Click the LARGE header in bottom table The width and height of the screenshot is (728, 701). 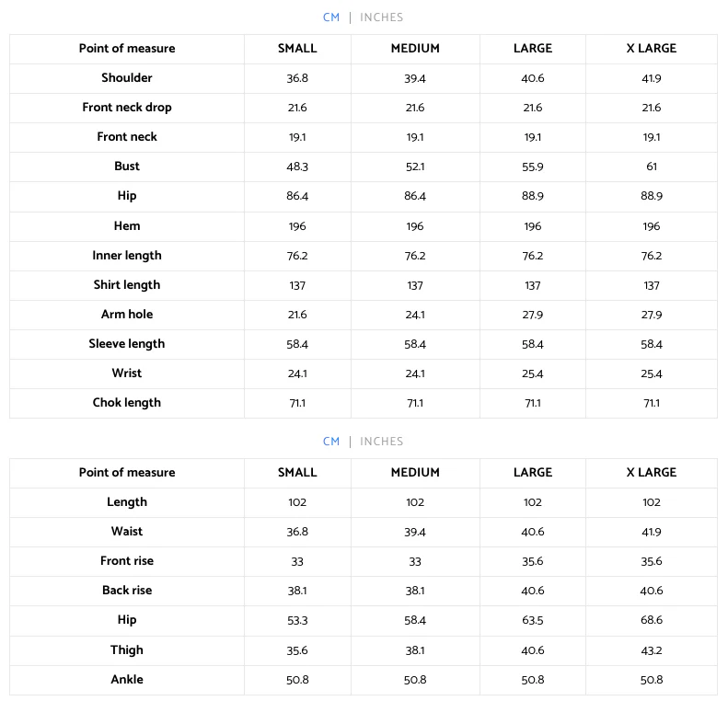533,473
